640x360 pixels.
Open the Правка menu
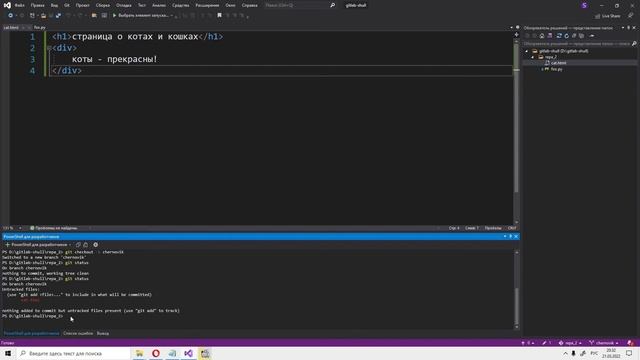tap(37, 5)
